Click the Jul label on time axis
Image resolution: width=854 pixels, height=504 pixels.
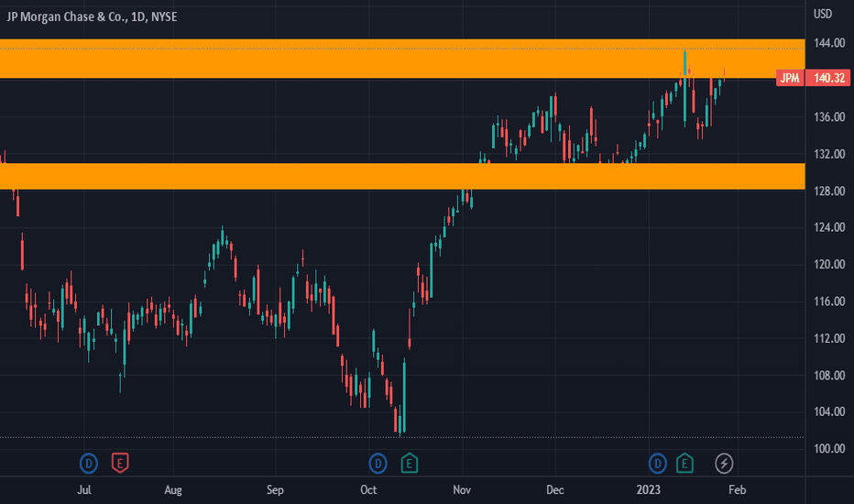(x=84, y=490)
